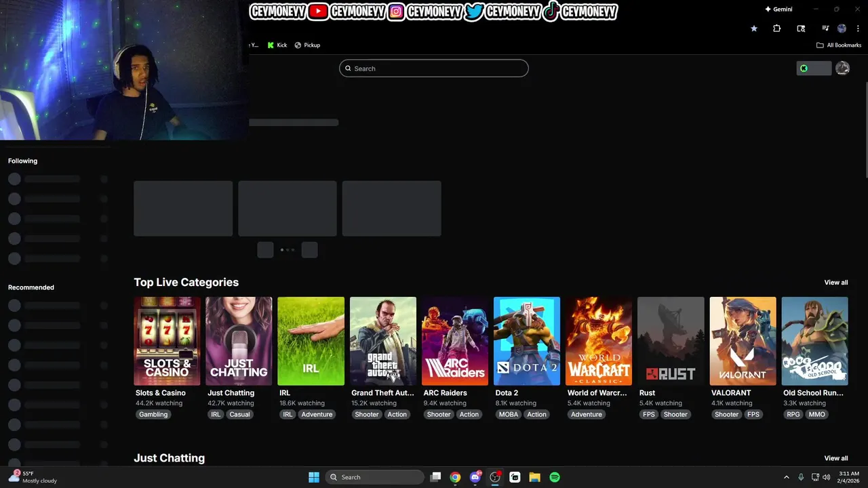The image size is (868, 488).
Task: Open the Grand Theft Auto category cover
Action: pyautogui.click(x=383, y=341)
